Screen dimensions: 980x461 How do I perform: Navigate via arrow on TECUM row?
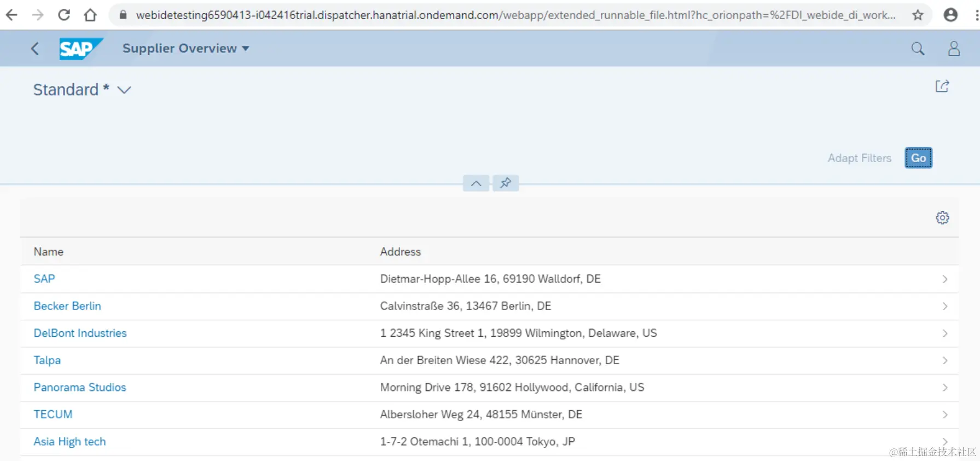point(945,414)
